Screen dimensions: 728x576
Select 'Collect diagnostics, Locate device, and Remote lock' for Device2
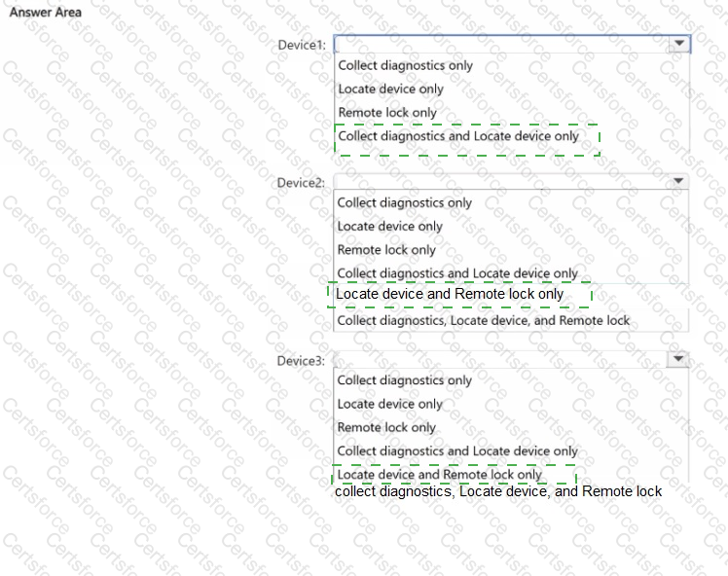484,321
